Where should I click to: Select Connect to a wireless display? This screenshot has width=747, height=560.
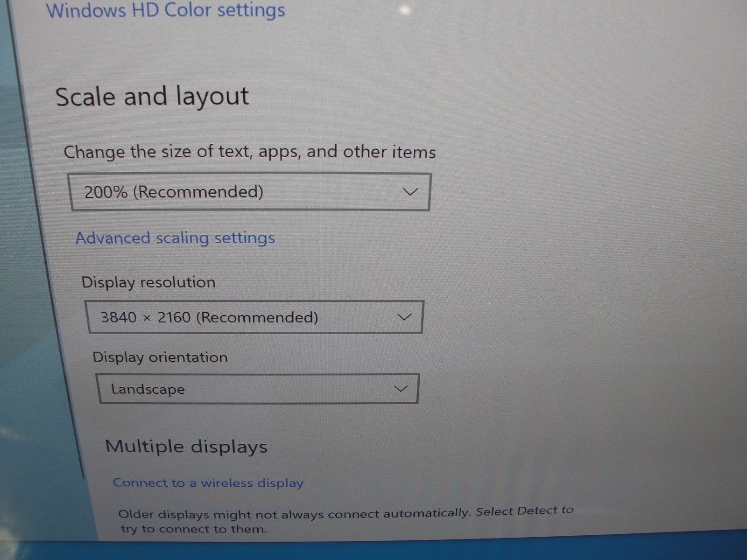tap(208, 483)
